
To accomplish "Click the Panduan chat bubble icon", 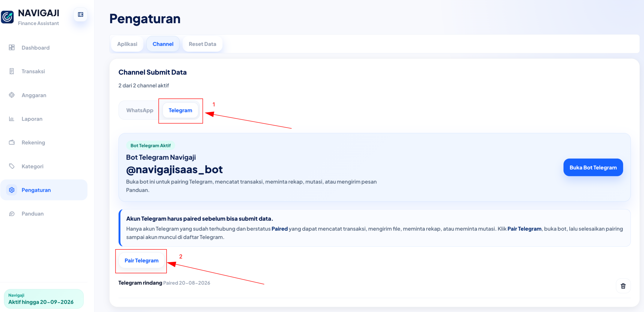I will pyautogui.click(x=12, y=214).
